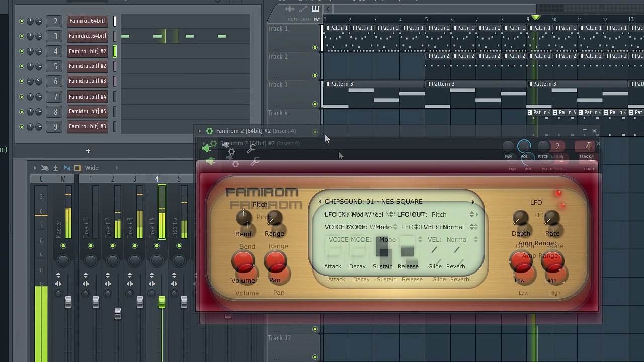Select the previous chipsound with the left arrow
Image resolution: width=644 pixels, height=362 pixels.
pyautogui.click(x=320, y=202)
